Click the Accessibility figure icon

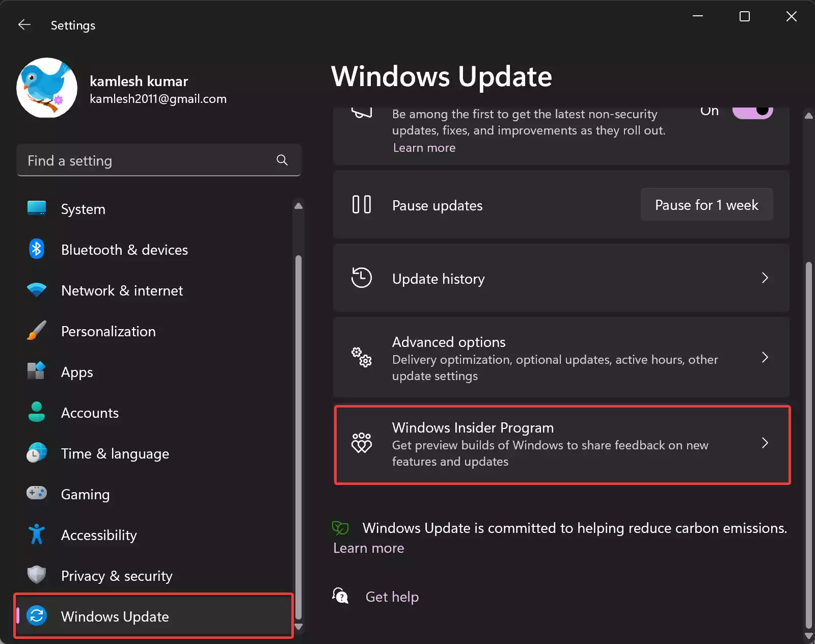37,534
